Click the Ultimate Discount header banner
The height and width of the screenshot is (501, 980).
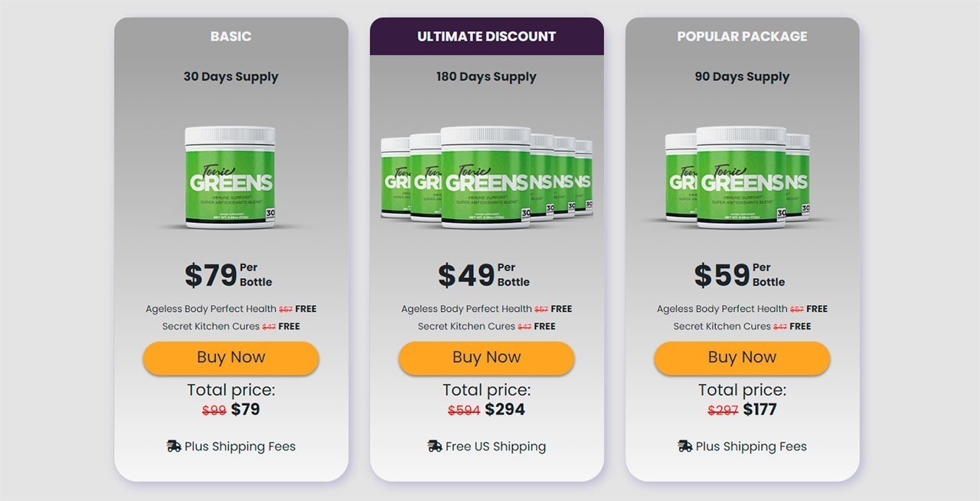point(486,37)
